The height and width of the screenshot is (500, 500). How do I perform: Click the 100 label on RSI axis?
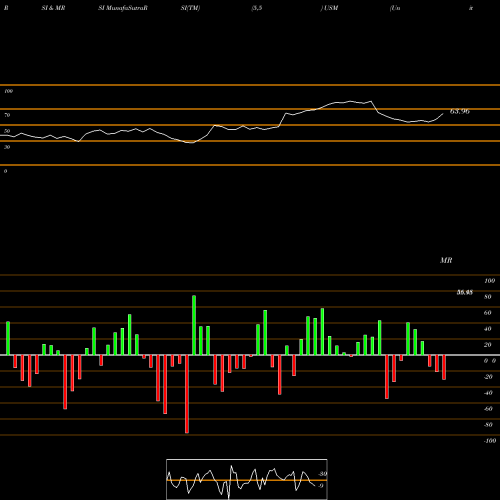coord(8,91)
